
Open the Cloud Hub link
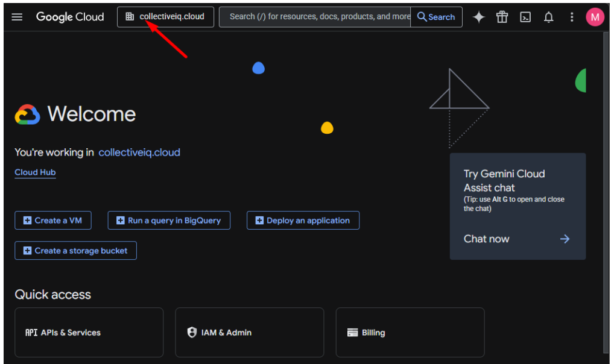click(x=35, y=172)
